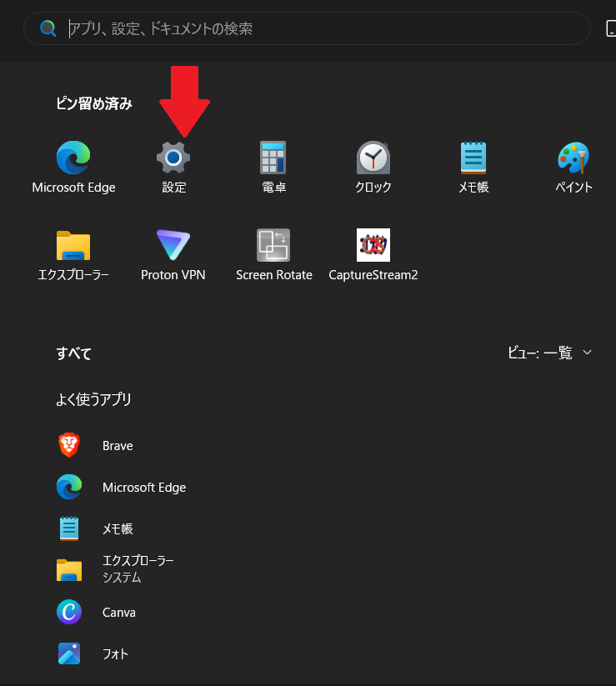Click the search magnifier icon
The height and width of the screenshot is (686, 616).
pos(48,28)
